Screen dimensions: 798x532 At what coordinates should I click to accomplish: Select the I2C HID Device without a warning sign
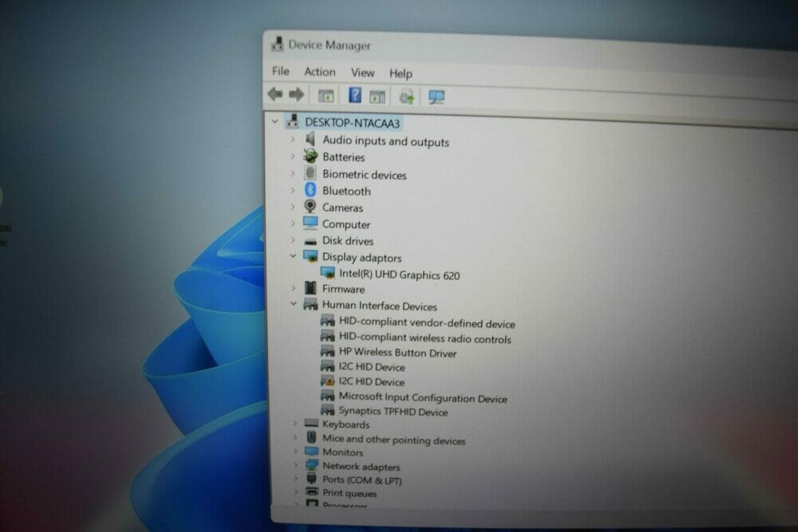[x=372, y=367]
